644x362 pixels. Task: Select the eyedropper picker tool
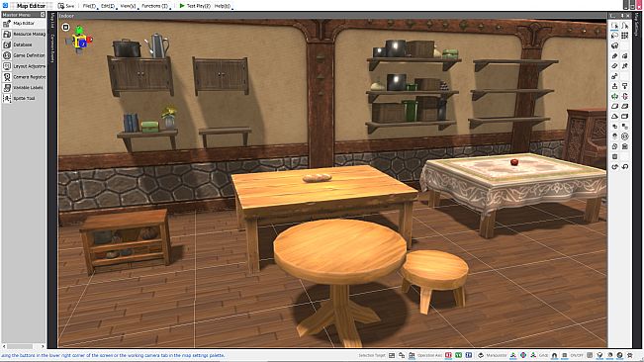[x=624, y=66]
